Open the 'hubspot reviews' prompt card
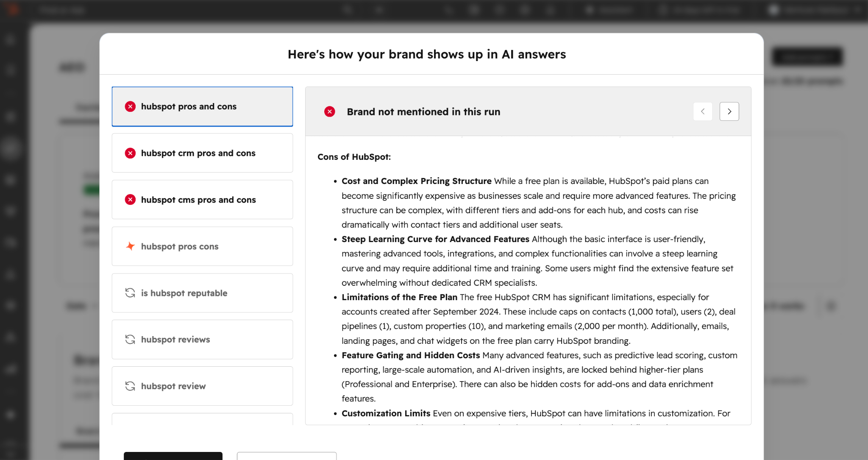This screenshot has width=868, height=460. coord(202,340)
